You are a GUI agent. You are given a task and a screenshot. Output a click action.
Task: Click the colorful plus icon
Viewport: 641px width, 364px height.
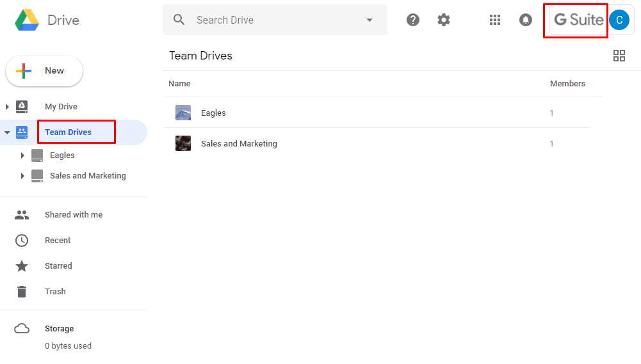coord(24,70)
